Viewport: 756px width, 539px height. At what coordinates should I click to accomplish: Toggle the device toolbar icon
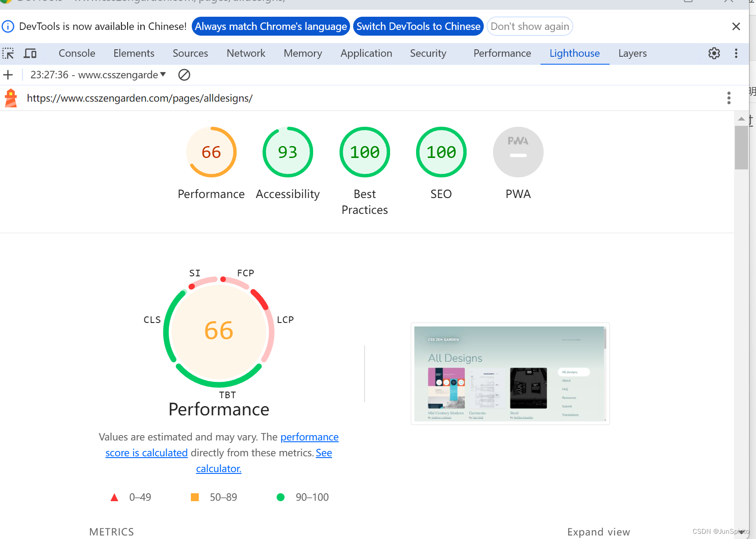(30, 53)
